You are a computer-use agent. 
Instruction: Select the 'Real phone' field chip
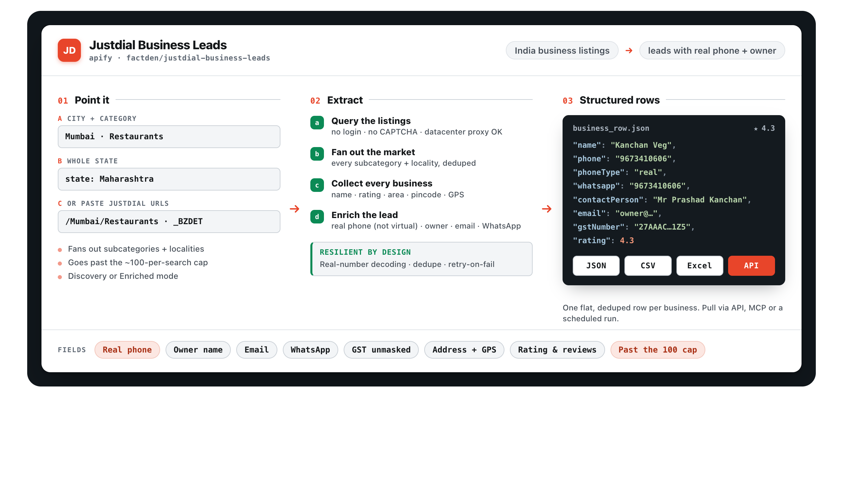127,350
